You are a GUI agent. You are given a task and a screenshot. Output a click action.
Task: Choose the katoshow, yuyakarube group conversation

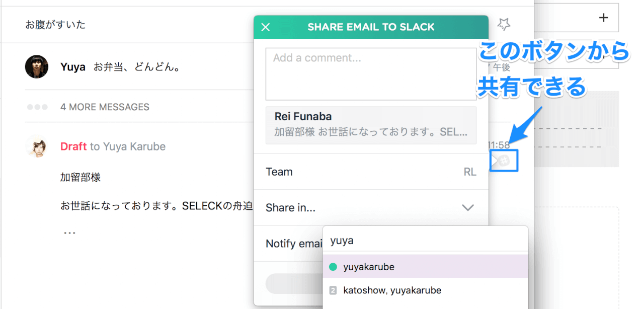coord(425,290)
